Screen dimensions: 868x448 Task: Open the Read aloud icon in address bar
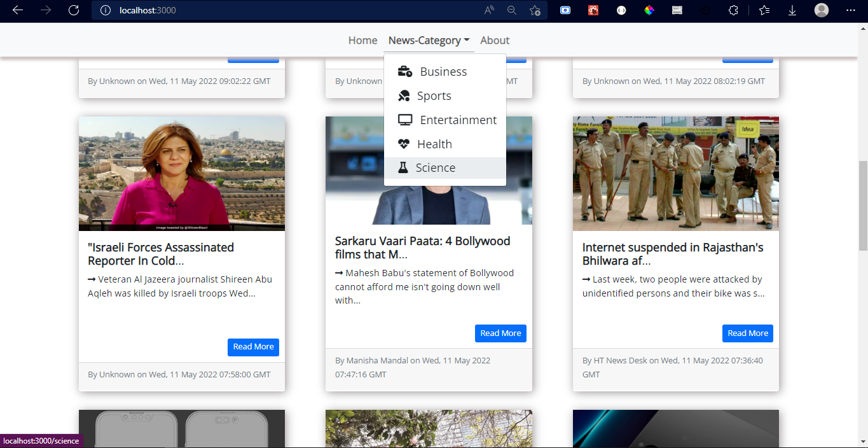(x=489, y=10)
